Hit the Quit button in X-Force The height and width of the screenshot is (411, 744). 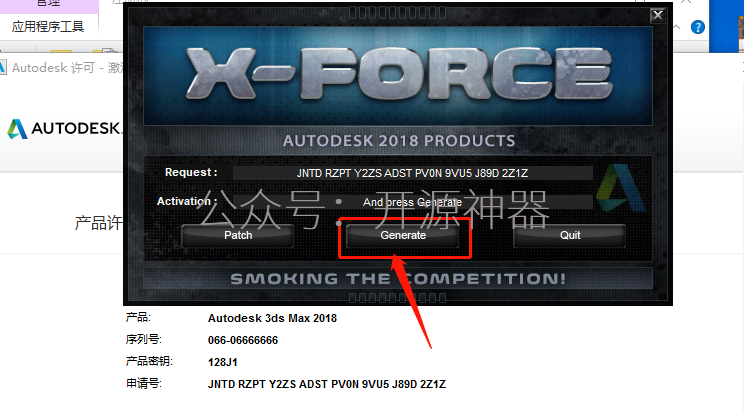[x=569, y=235]
